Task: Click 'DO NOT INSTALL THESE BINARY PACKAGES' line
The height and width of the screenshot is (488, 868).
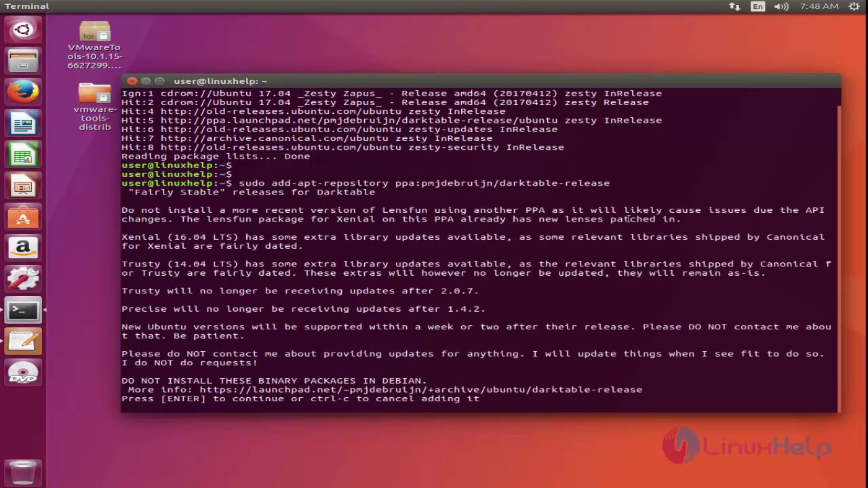Action: [x=274, y=381]
